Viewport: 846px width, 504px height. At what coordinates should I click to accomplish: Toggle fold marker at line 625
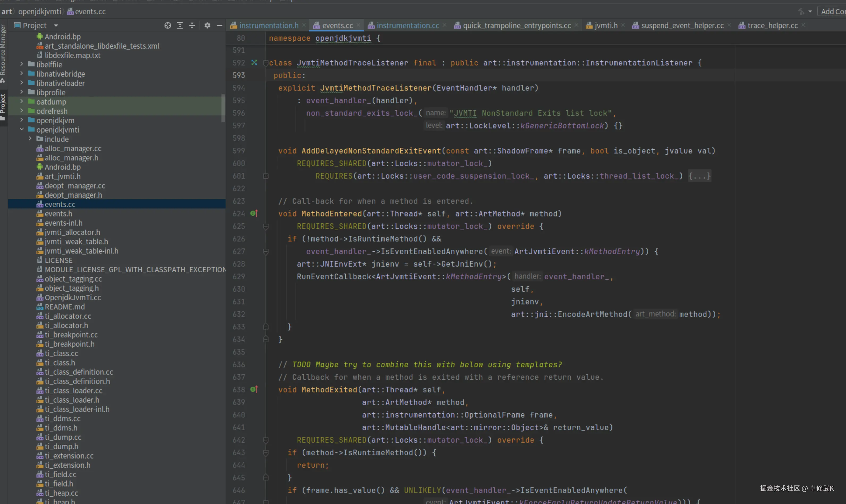click(x=266, y=227)
